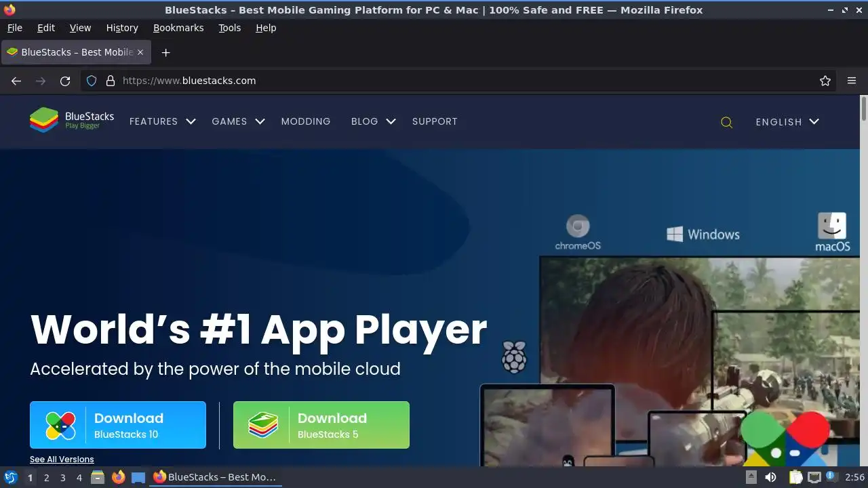The image size is (868, 488).
Task: Open the site search magnifier icon
Action: (x=726, y=123)
